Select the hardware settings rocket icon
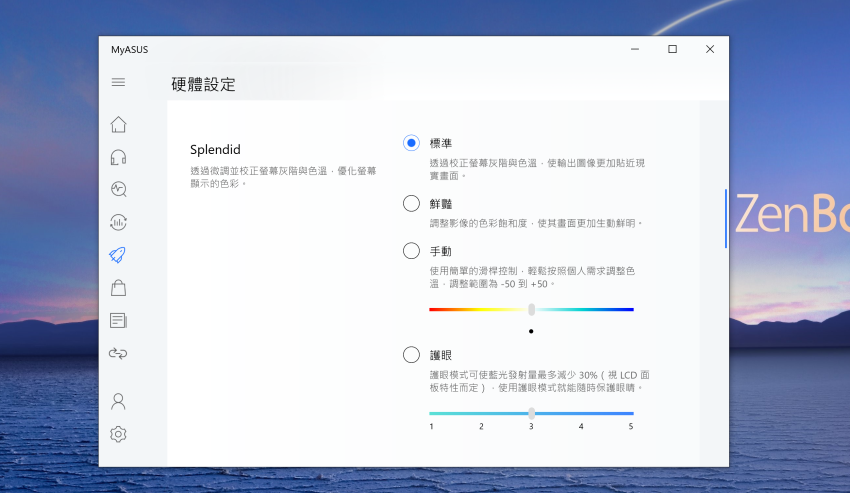The height and width of the screenshot is (493, 850). tap(118, 255)
